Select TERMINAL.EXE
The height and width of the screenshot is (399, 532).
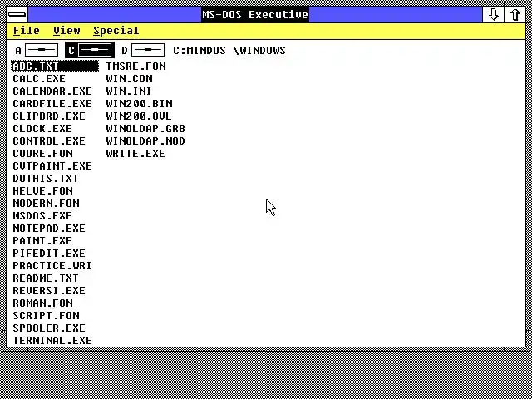click(52, 341)
